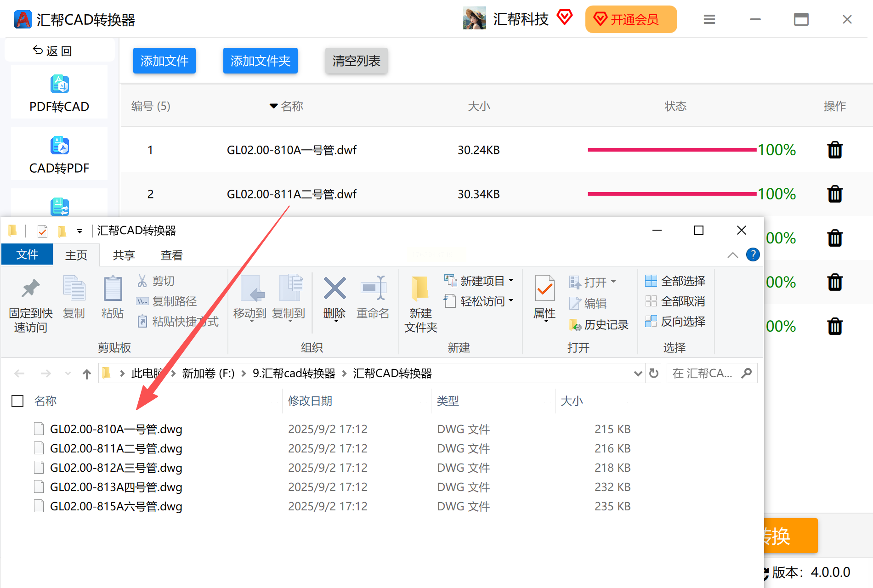Image resolution: width=873 pixels, height=588 pixels.
Task: Click the 复制 copy icon in ribbon
Action: point(74,288)
